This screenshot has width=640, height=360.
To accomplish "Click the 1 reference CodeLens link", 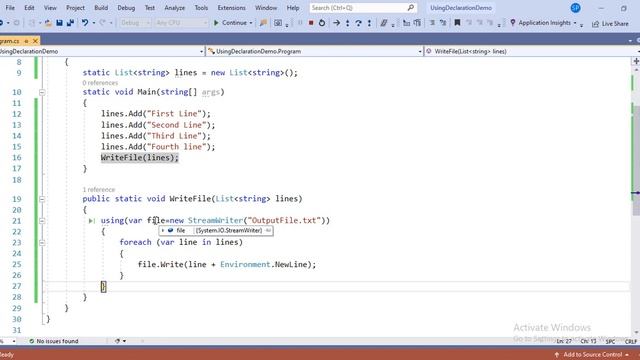I will tap(99, 189).
